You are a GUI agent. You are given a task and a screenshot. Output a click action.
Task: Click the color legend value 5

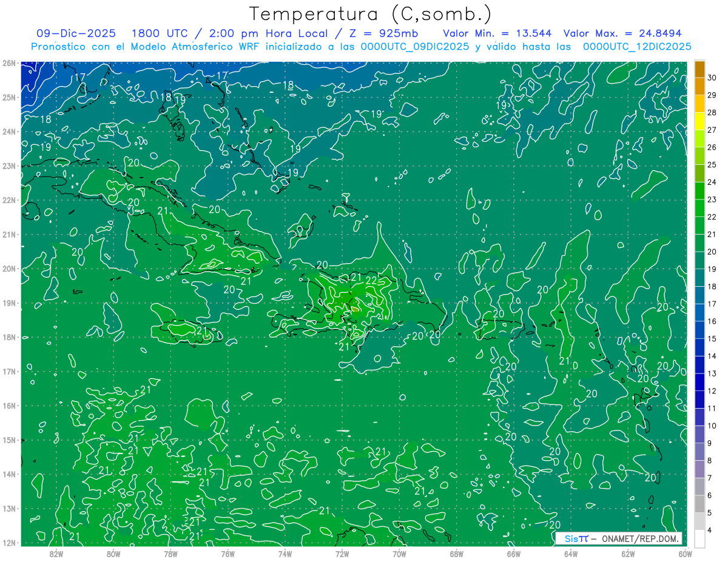(710, 513)
